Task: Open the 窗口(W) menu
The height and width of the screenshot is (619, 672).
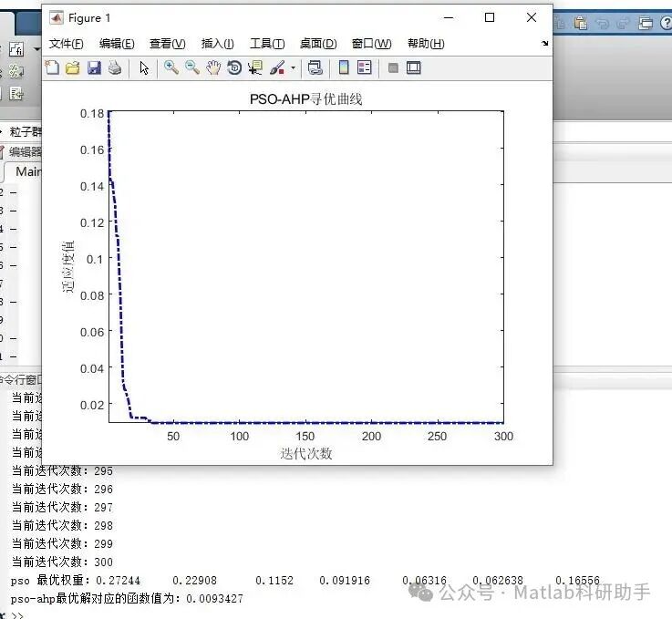Action: [371, 43]
